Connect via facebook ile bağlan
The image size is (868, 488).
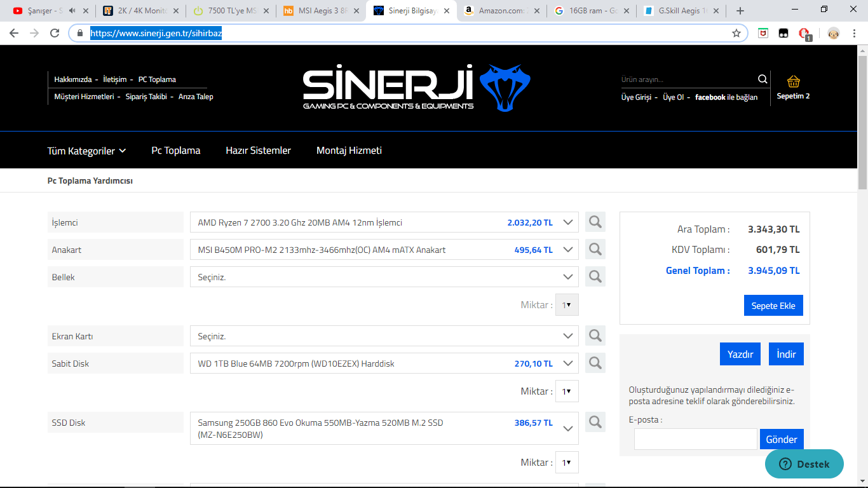point(726,97)
